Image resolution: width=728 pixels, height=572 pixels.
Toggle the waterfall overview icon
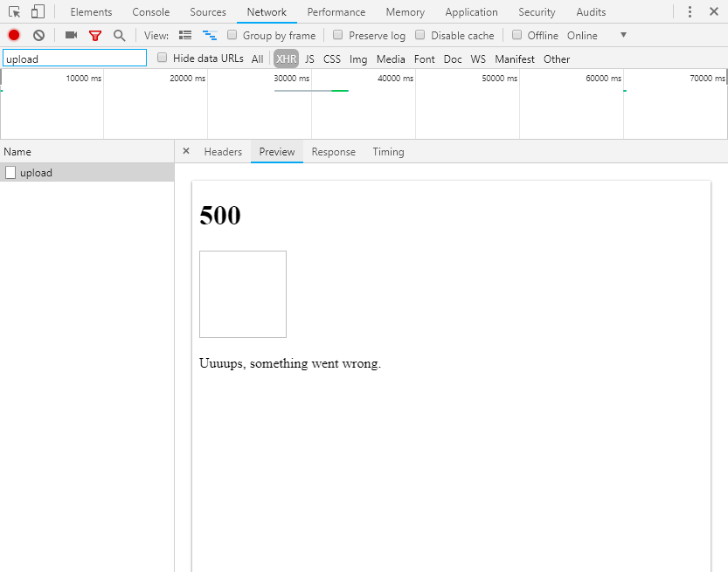(210, 35)
